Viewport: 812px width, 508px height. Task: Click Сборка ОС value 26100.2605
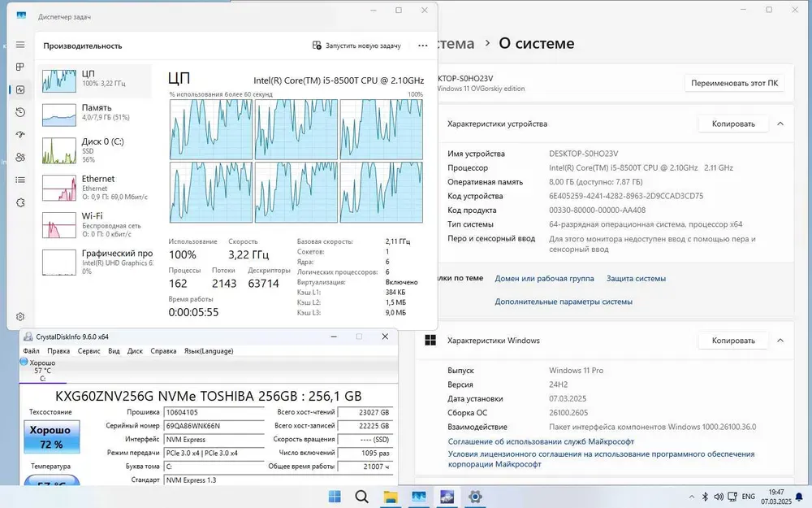(x=568, y=413)
